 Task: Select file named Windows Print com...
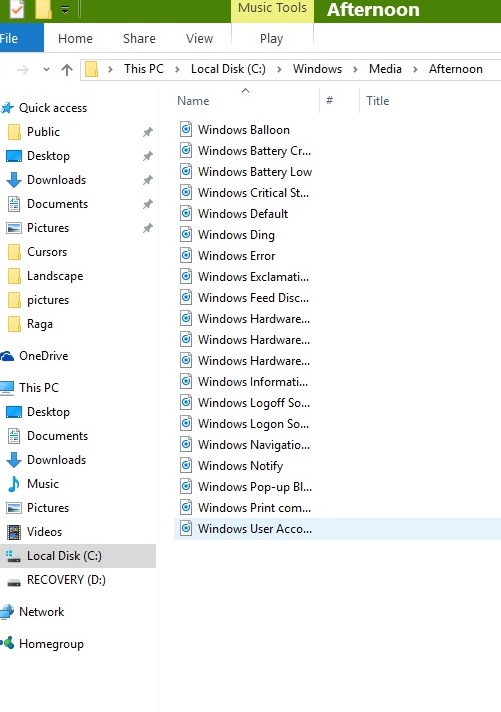click(x=254, y=508)
